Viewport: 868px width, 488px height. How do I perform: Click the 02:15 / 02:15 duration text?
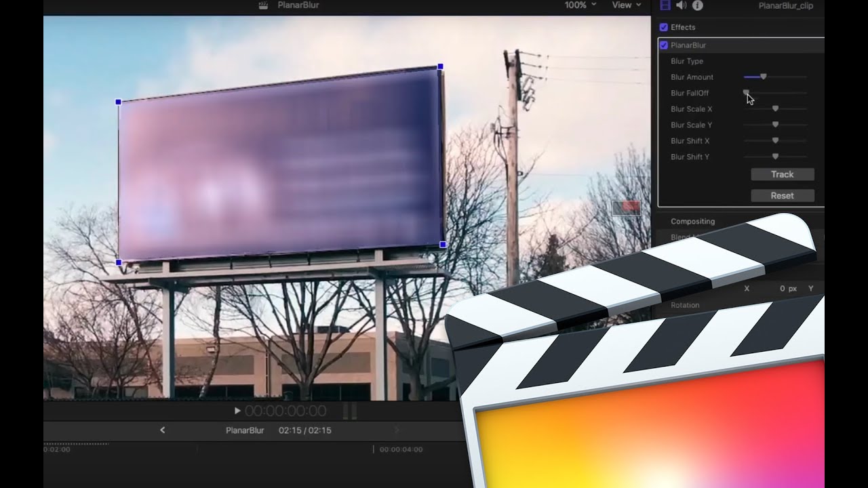(305, 430)
